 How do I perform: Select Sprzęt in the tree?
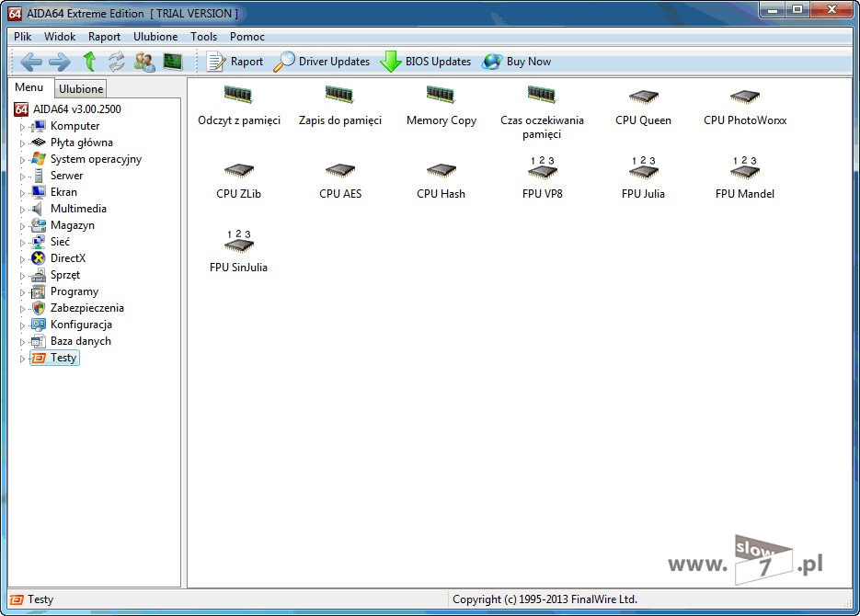tap(65, 275)
